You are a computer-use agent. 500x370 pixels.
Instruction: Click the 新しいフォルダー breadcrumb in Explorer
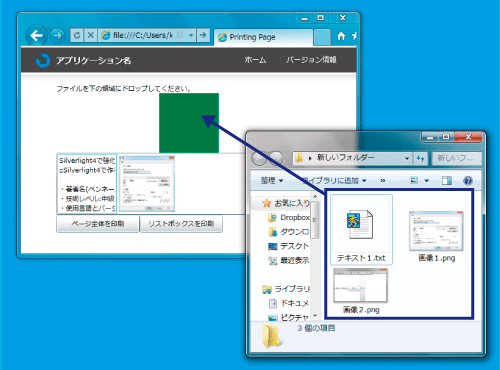[345, 157]
